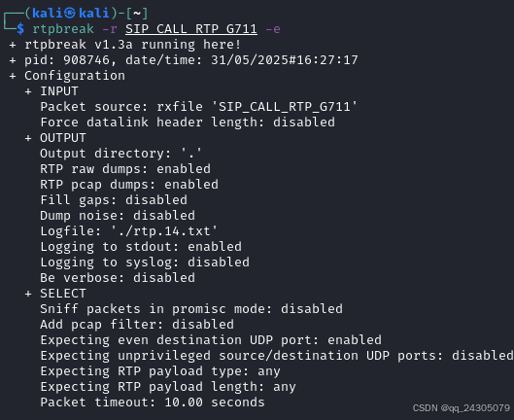Click the plus marker before OUTPUT
The height and width of the screenshot is (420, 514).
(x=28, y=138)
